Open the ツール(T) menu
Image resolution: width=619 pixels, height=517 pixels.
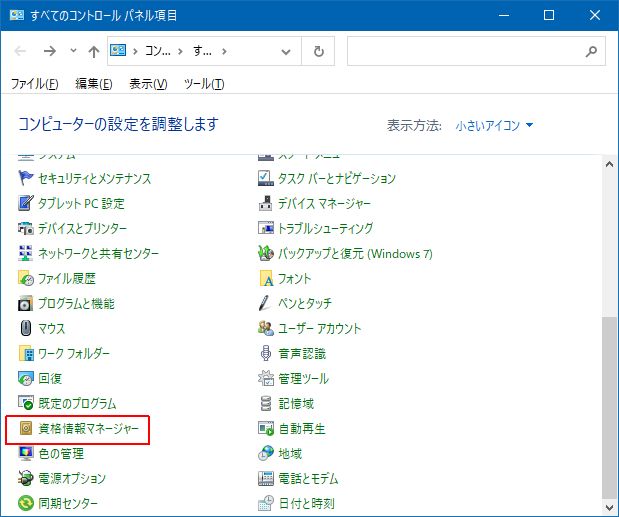(x=204, y=84)
